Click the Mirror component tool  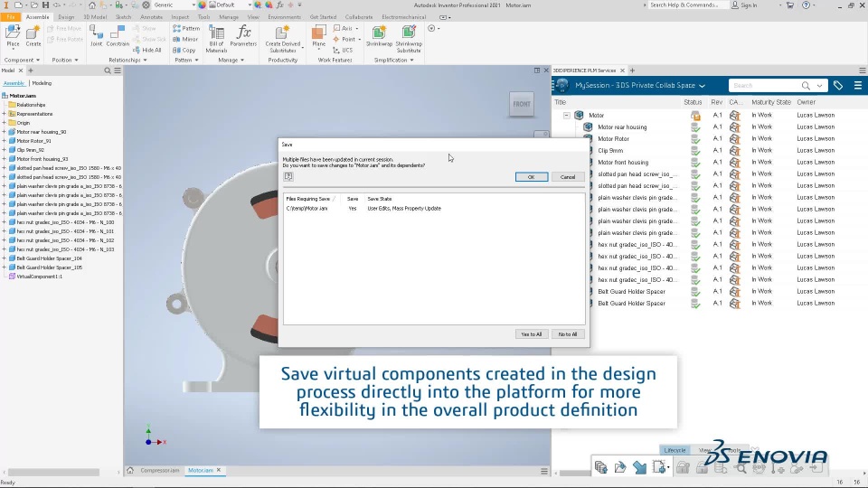pos(185,39)
